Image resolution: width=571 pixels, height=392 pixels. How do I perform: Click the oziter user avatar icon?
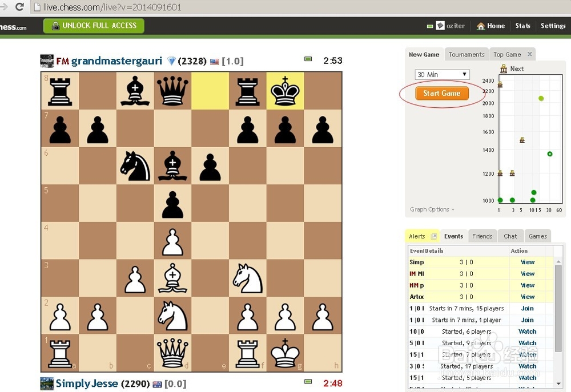click(x=440, y=26)
